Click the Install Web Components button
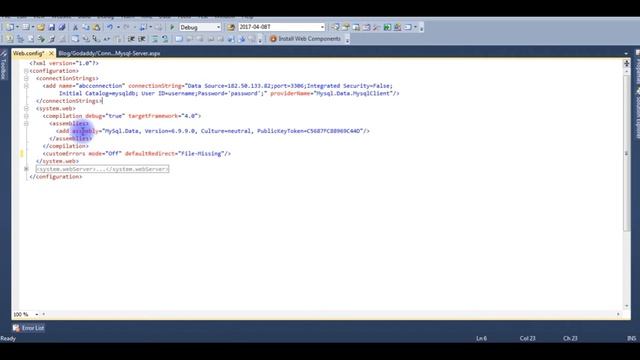Image resolution: width=640 pixels, height=360 pixels. click(x=305, y=39)
